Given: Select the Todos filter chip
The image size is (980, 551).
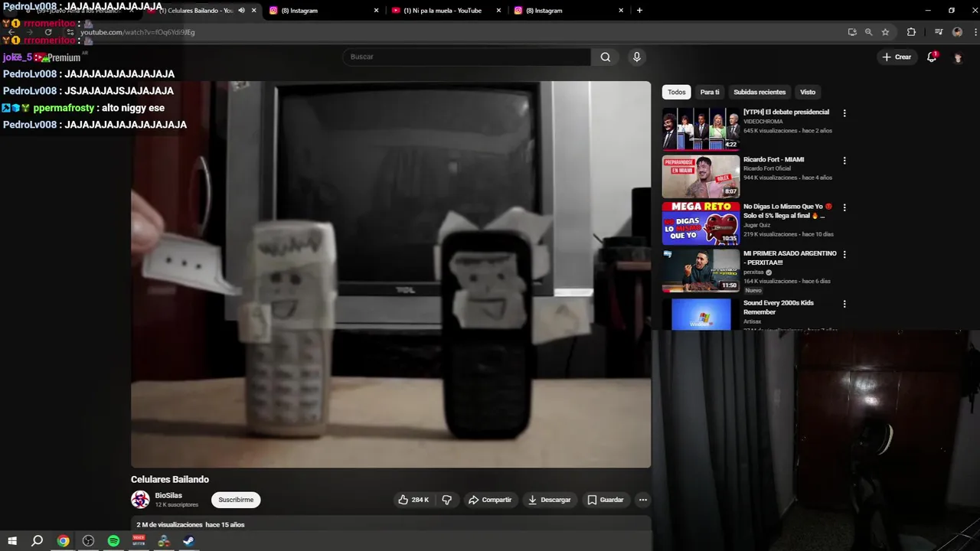Looking at the screenshot, I should click(677, 92).
